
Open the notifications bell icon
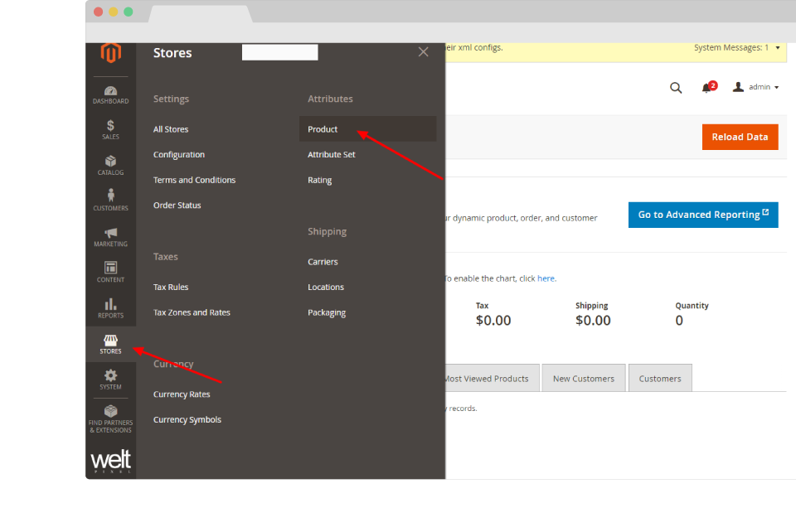(707, 88)
